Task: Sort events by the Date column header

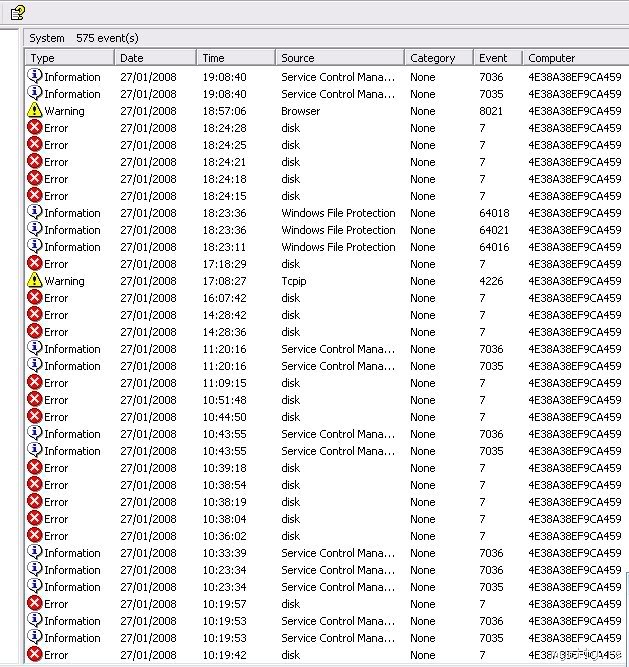Action: (x=156, y=58)
